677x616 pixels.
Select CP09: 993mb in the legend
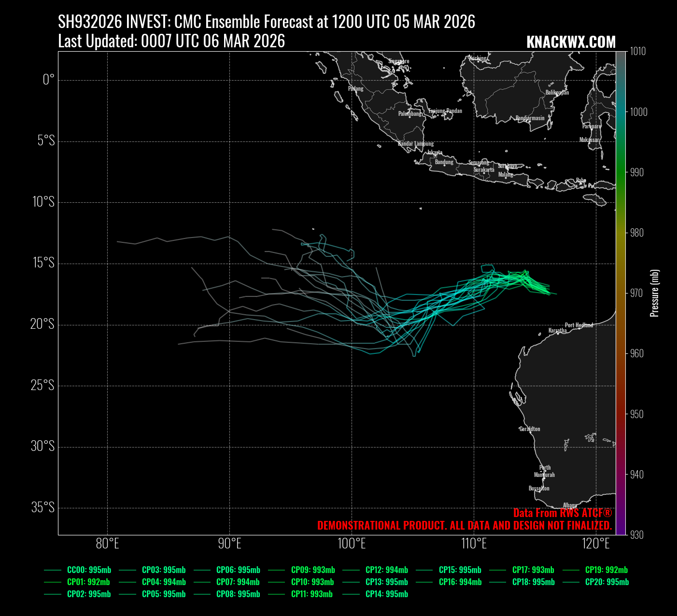[x=312, y=570]
